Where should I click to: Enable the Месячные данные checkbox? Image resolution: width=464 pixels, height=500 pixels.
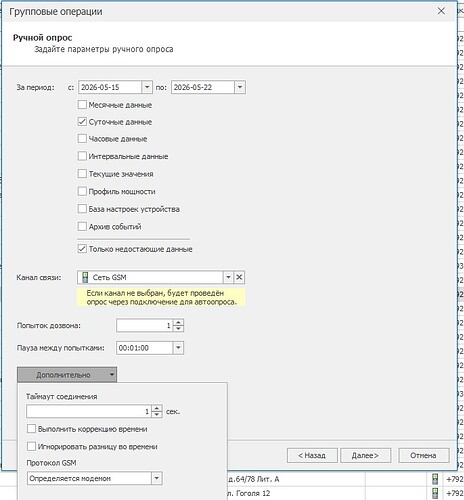tap(82, 105)
